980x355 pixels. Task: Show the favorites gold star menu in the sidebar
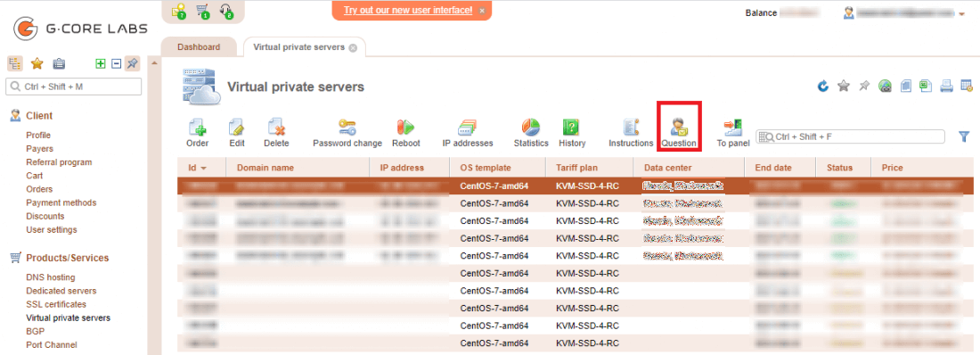click(x=37, y=63)
